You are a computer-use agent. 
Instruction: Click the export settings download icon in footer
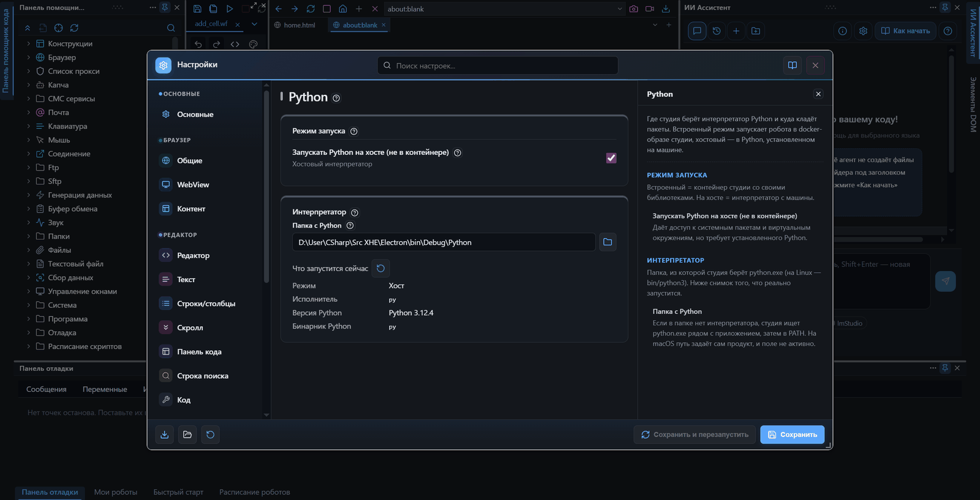coord(165,435)
